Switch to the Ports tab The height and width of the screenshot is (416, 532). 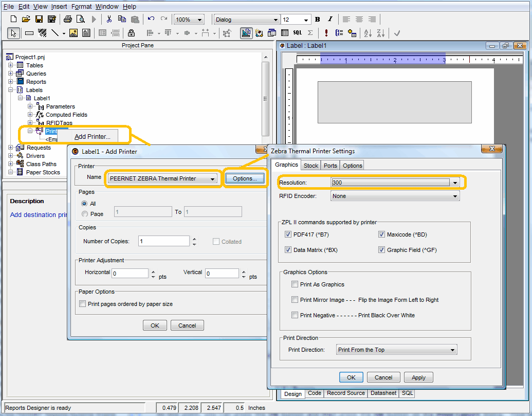pos(330,166)
